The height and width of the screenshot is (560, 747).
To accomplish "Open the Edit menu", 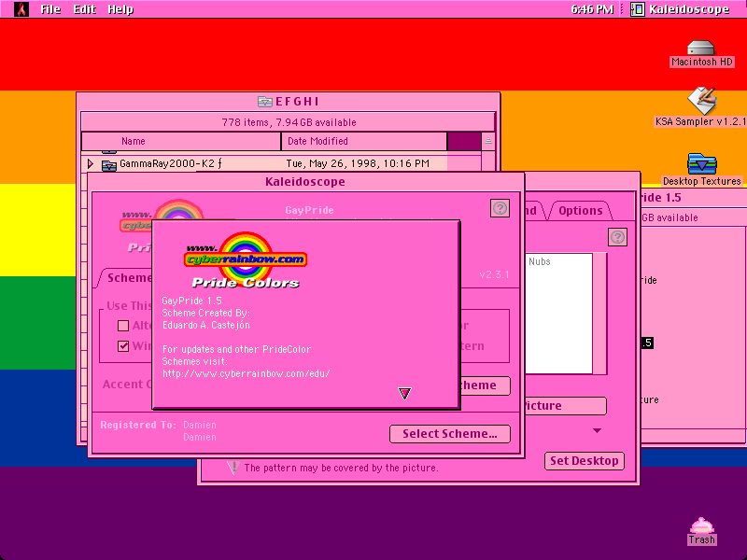I will 84,9.
